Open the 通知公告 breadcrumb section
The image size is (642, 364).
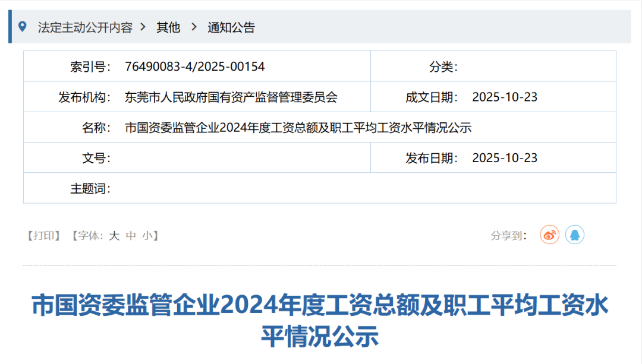tap(231, 27)
